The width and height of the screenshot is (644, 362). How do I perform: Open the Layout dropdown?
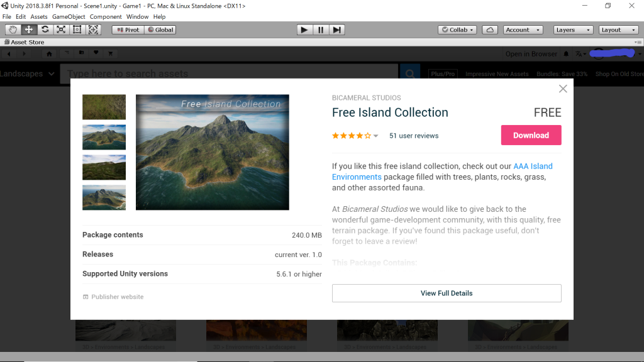point(619,30)
